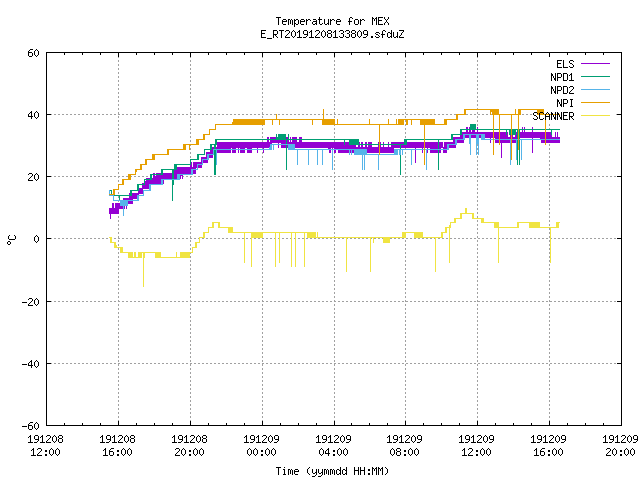Click the light blue NPD2 legend line sample
640x480 pixels.
tap(595, 89)
